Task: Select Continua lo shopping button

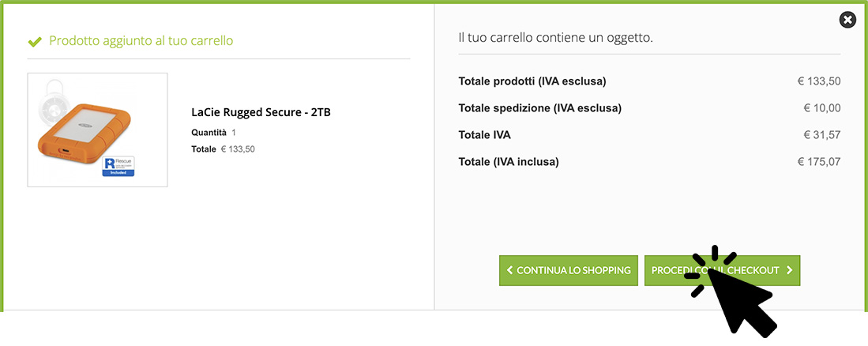Action: tap(569, 271)
